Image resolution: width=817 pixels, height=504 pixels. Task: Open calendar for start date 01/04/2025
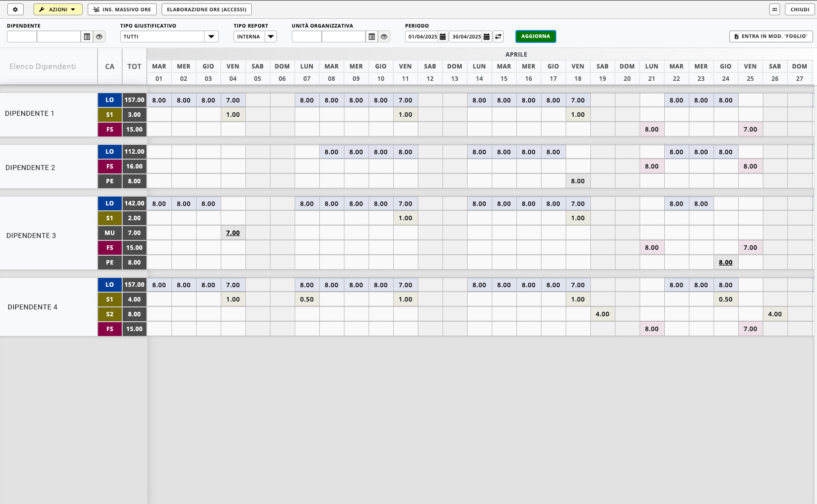click(443, 36)
